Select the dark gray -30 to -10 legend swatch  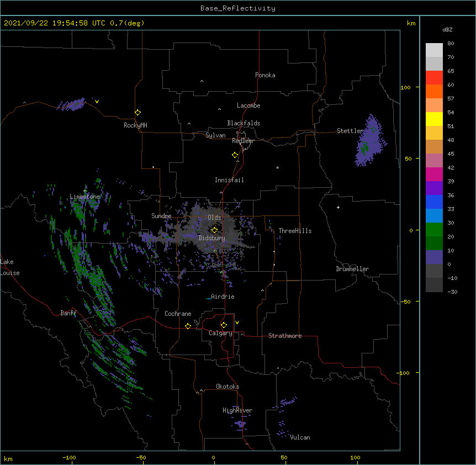pyautogui.click(x=434, y=285)
